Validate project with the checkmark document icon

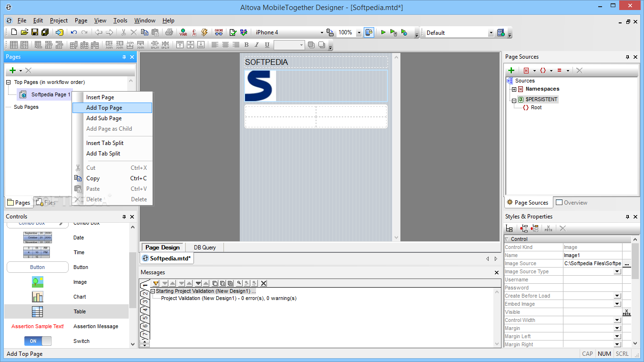pos(233,32)
